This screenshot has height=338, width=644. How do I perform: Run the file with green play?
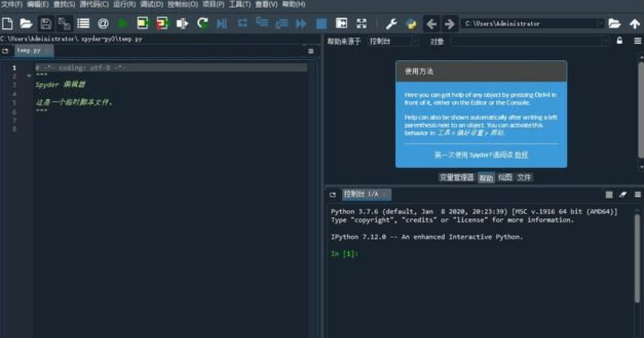pos(123,23)
